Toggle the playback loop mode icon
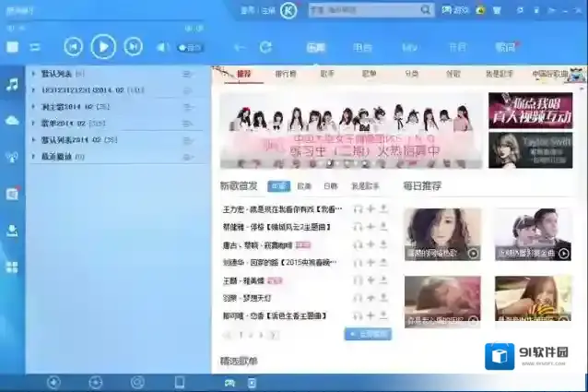Screen dimensions: 588x392 point(35,47)
